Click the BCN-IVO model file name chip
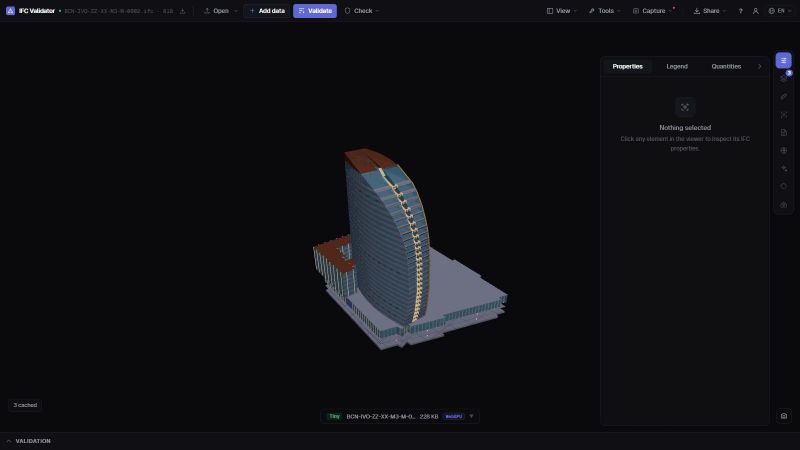Screen dimensions: 800x450 pyautogui.click(x=381, y=416)
